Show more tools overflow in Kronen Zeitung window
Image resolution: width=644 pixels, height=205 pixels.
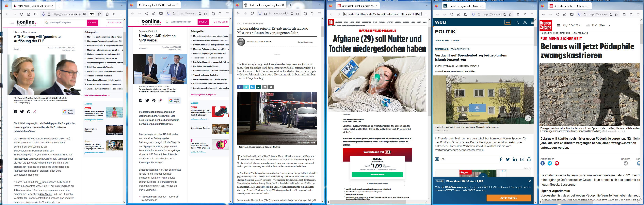(631, 14)
